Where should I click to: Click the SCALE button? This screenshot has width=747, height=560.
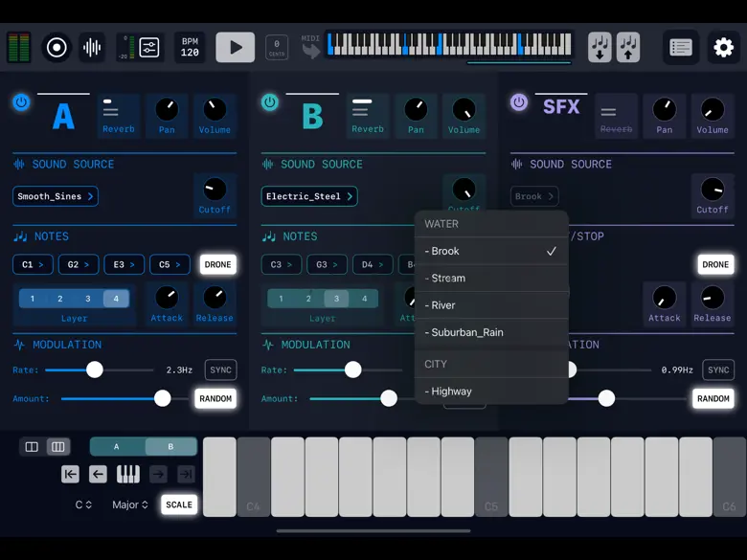click(x=179, y=504)
